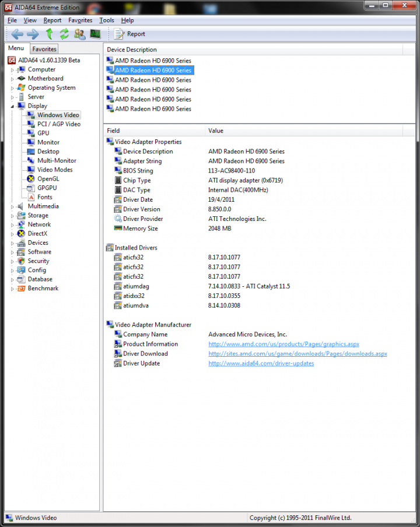
Task: Select the first AMD Radeon HD 6900 Series device
Action: [x=153, y=61]
